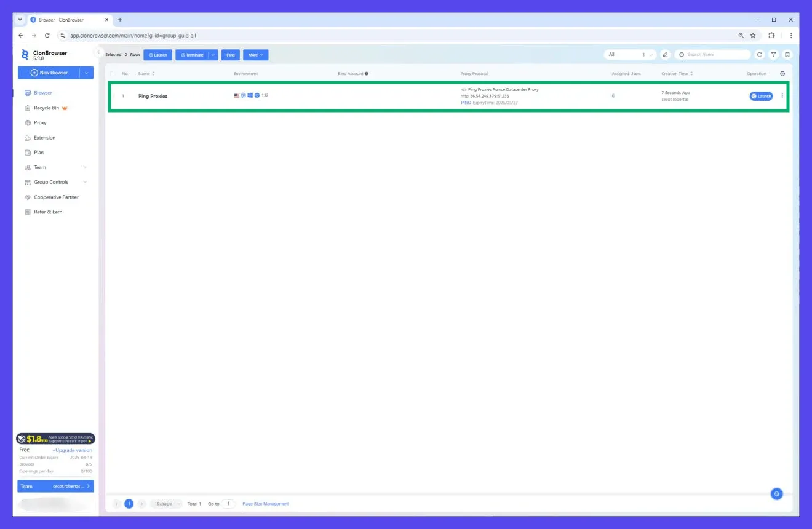Click the Ping Proxies profile name
Image resolution: width=812 pixels, height=529 pixels.
(x=153, y=96)
